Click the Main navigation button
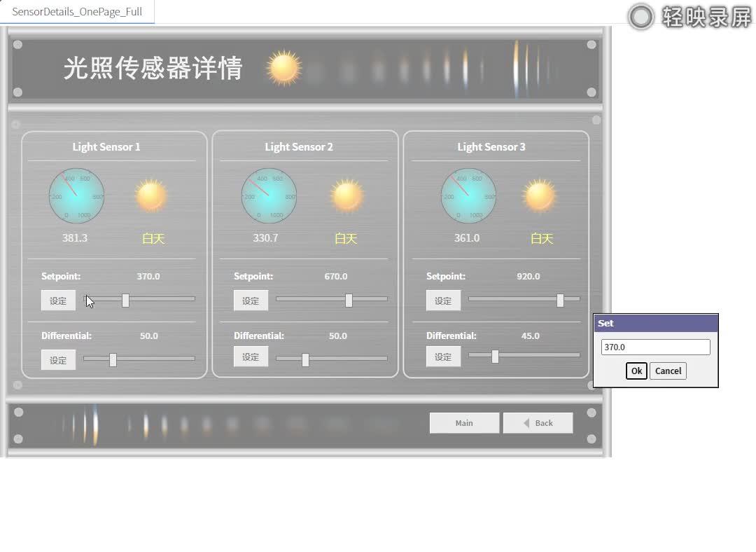The width and height of the screenshot is (756, 552). [x=464, y=422]
